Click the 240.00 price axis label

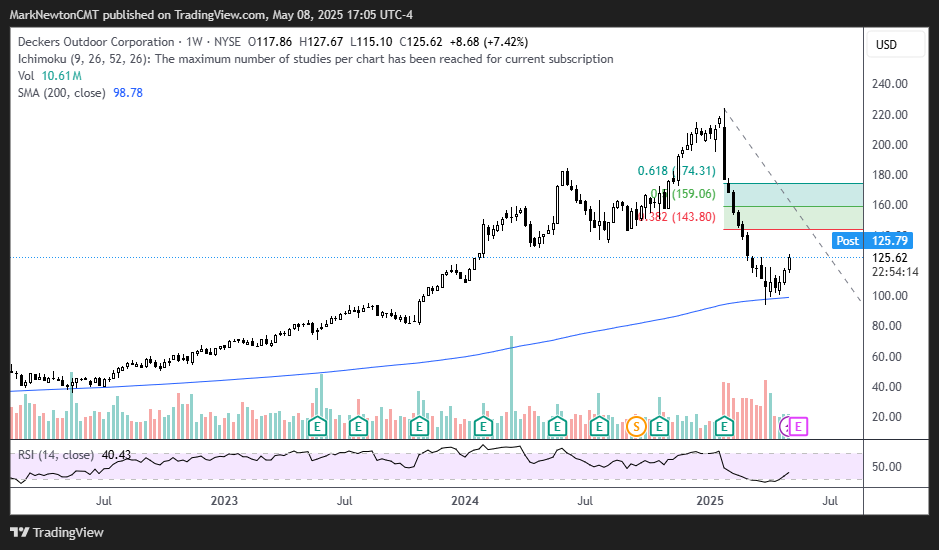pos(890,83)
